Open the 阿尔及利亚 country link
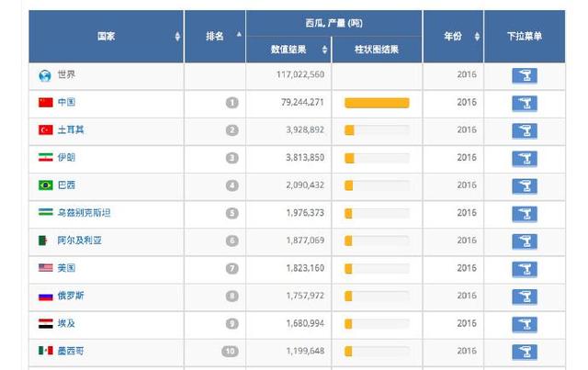588x370 pixels. click(x=80, y=241)
